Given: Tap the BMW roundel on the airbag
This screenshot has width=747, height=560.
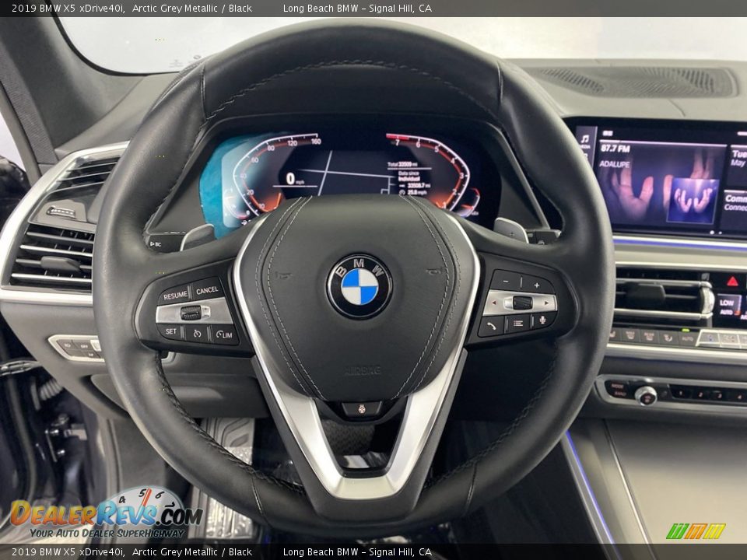Looking at the screenshot, I should tap(359, 286).
